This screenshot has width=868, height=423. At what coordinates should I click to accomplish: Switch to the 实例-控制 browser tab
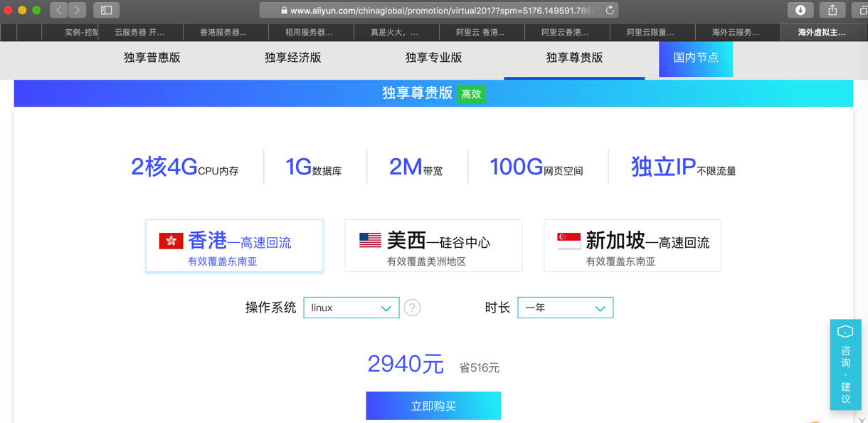click(70, 32)
